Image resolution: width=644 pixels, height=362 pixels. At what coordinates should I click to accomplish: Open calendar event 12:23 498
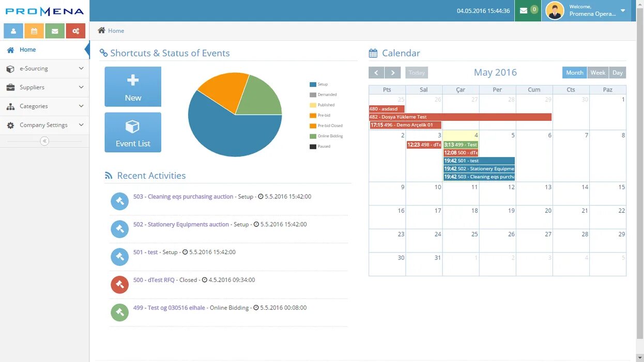click(x=424, y=145)
